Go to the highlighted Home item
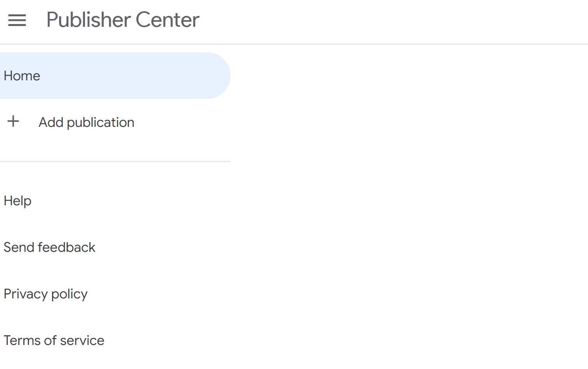Screen dimensions: 588x369 [x=22, y=76]
